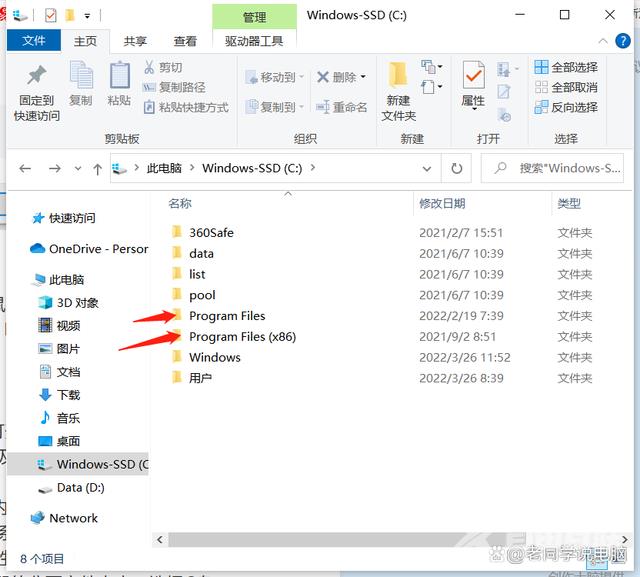Click the Paste (粘贴) clipboard icon
Viewport: 640px width, 577px height.
[x=119, y=84]
